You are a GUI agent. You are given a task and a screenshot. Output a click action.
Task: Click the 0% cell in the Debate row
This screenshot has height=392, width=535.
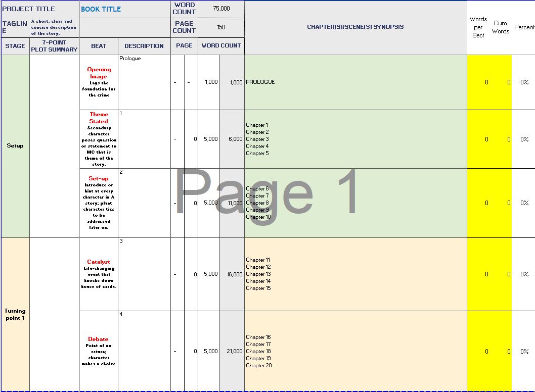(x=524, y=351)
